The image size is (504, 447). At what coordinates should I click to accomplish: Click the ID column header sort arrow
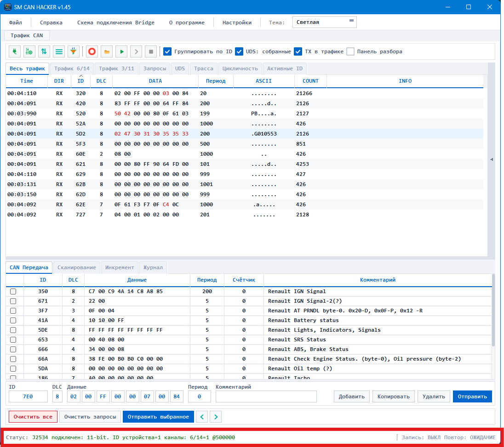[x=80, y=76]
